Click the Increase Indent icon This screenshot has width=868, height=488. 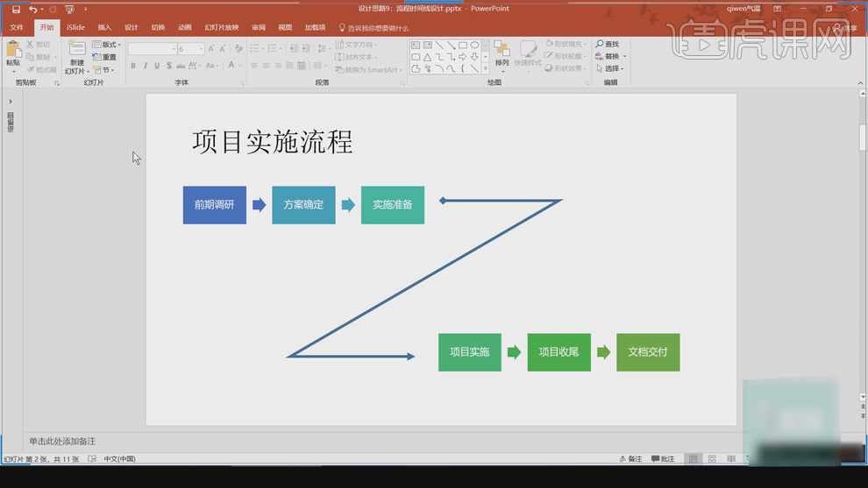306,49
